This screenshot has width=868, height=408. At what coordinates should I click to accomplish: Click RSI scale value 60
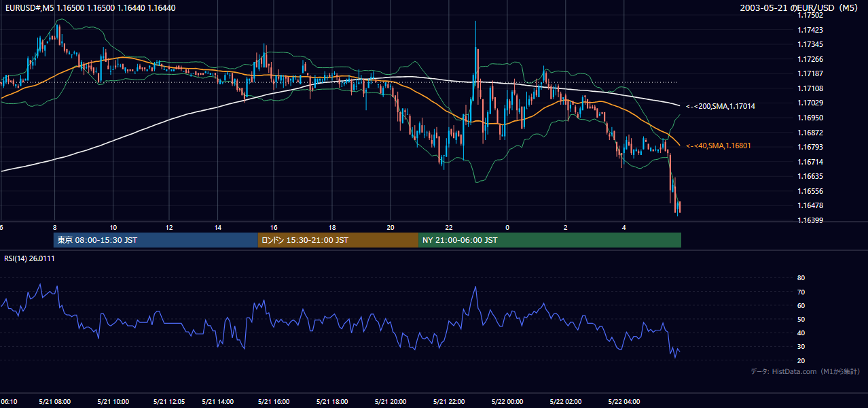point(801,305)
